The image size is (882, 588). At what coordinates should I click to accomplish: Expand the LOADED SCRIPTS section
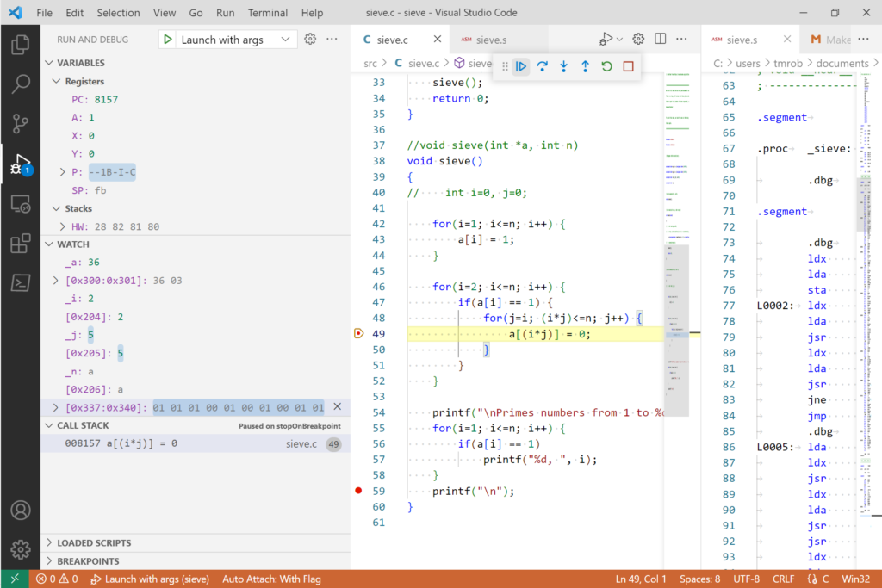49,542
